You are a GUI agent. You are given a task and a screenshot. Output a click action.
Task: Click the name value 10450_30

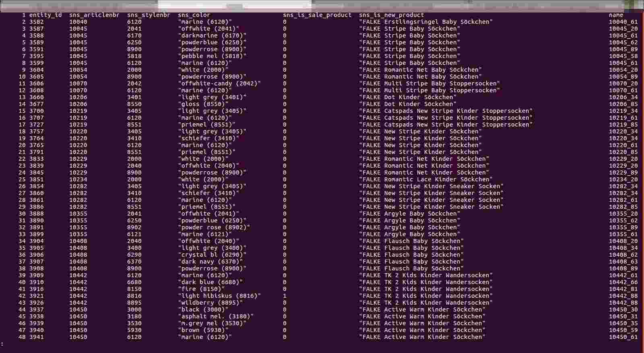coord(623,309)
